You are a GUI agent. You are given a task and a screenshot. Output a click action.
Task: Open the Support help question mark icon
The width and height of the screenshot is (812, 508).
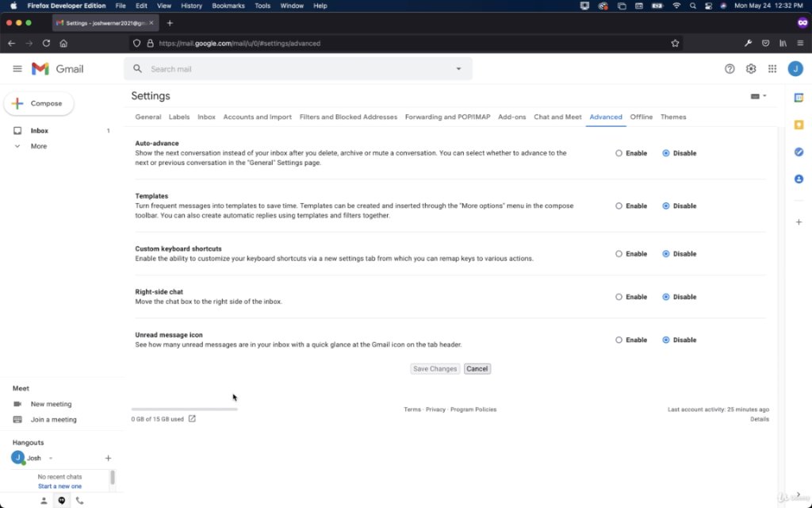coord(730,69)
